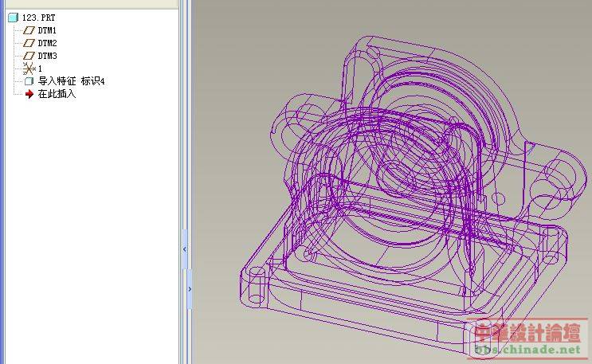Select the 123.PRT root node label
The height and width of the screenshot is (364, 592).
37,17
